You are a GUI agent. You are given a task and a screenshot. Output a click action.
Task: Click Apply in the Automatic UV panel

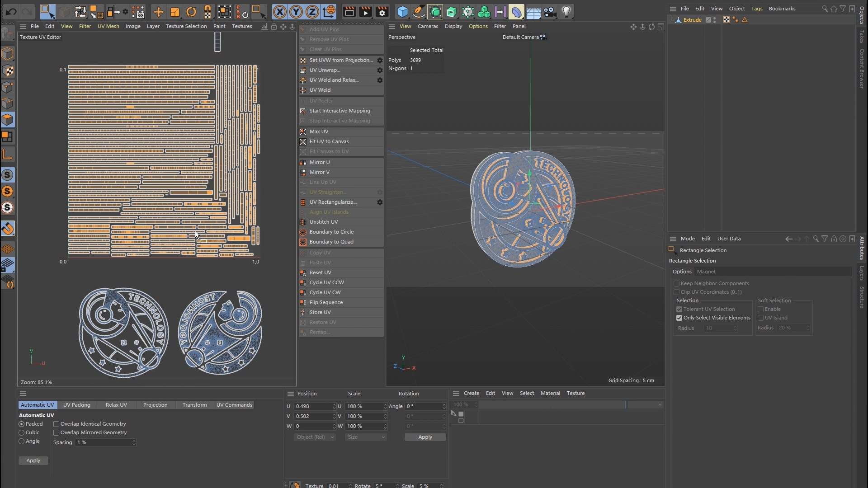click(x=33, y=461)
